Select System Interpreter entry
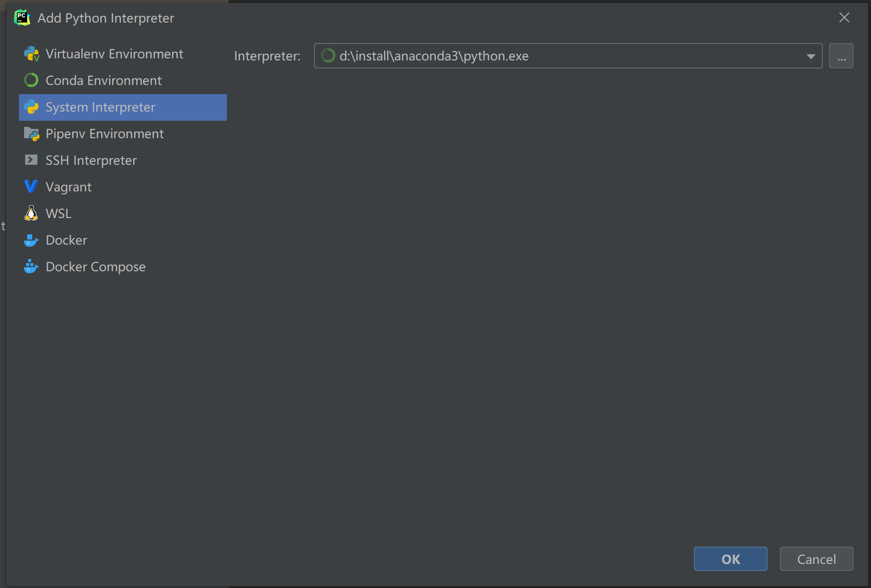The width and height of the screenshot is (871, 588). pyautogui.click(x=123, y=107)
